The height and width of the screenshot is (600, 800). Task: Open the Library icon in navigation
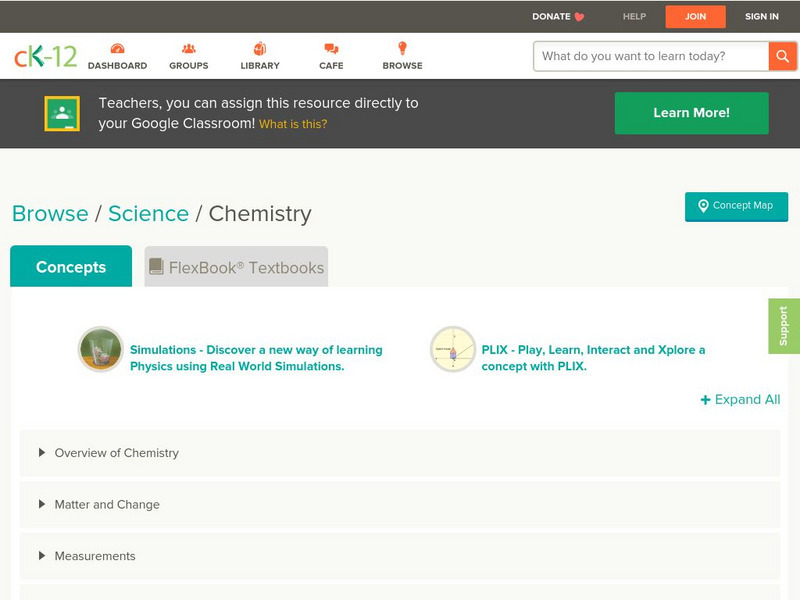coord(260,49)
